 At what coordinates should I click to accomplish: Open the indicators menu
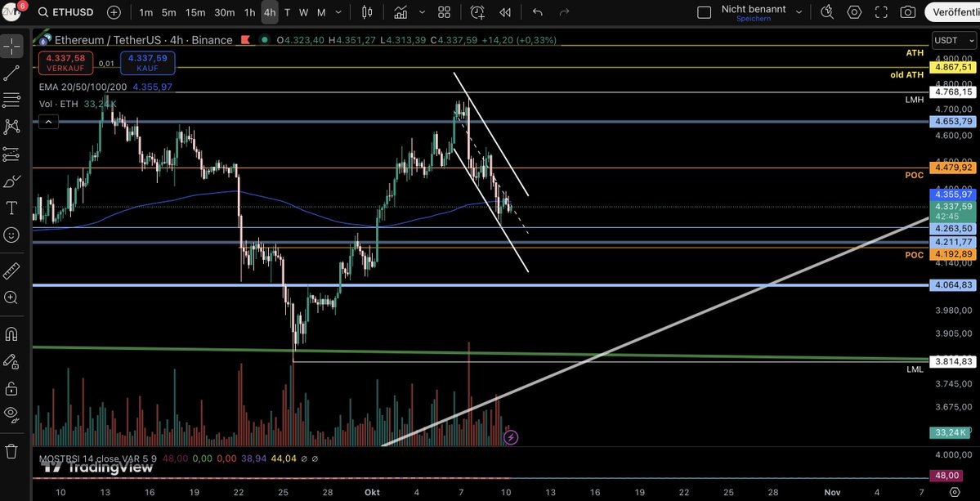point(401,12)
